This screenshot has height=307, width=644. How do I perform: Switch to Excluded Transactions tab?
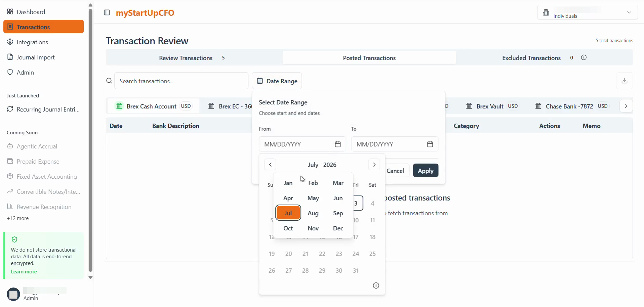[531, 58]
